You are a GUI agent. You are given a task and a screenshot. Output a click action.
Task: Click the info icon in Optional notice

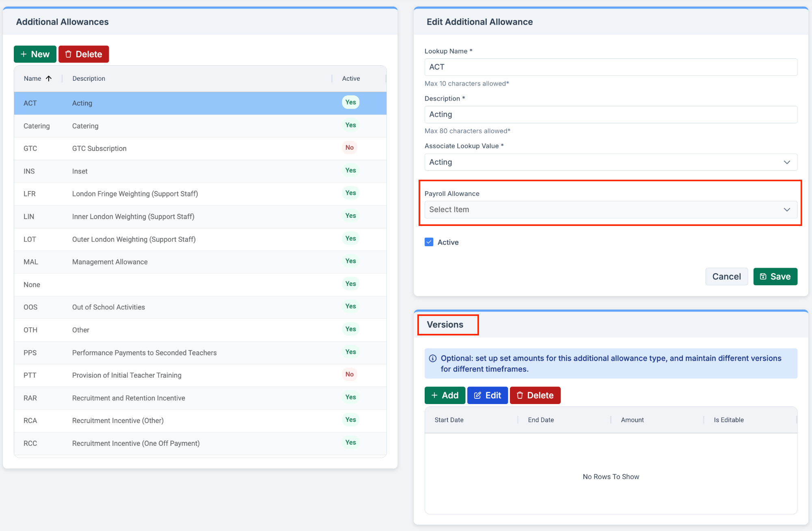[x=433, y=359]
